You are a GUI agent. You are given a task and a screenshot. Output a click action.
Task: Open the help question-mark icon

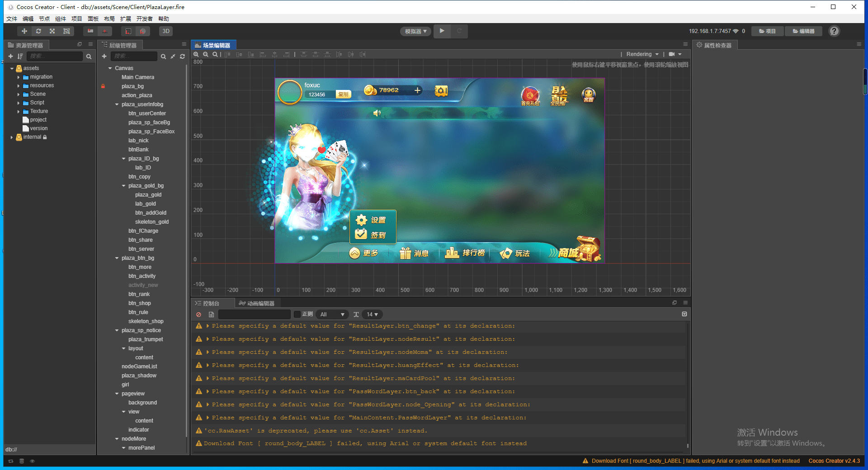click(834, 31)
